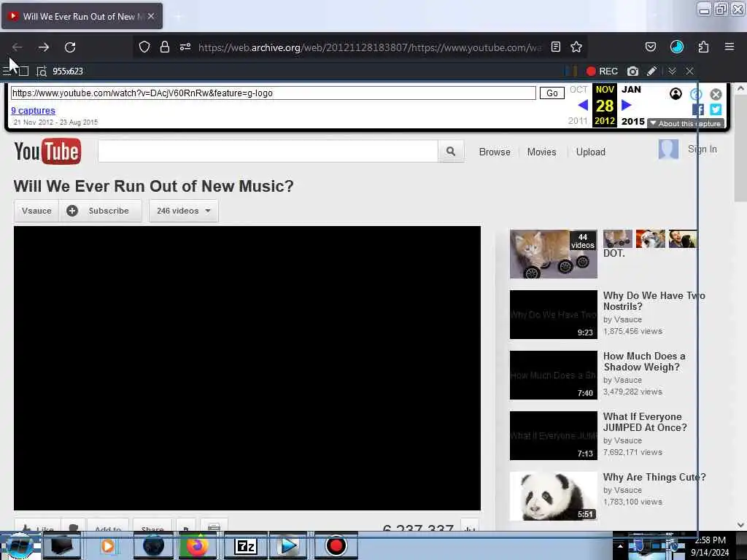Show hidden system tray icons
Image resolution: width=747 pixels, height=560 pixels.
(620, 545)
